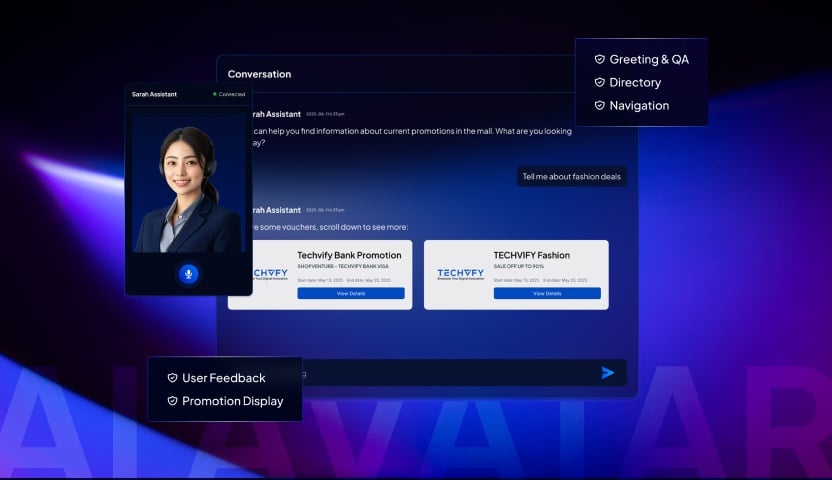
Task: Click the shield icon beside Greeting & QA
Action: pos(600,59)
